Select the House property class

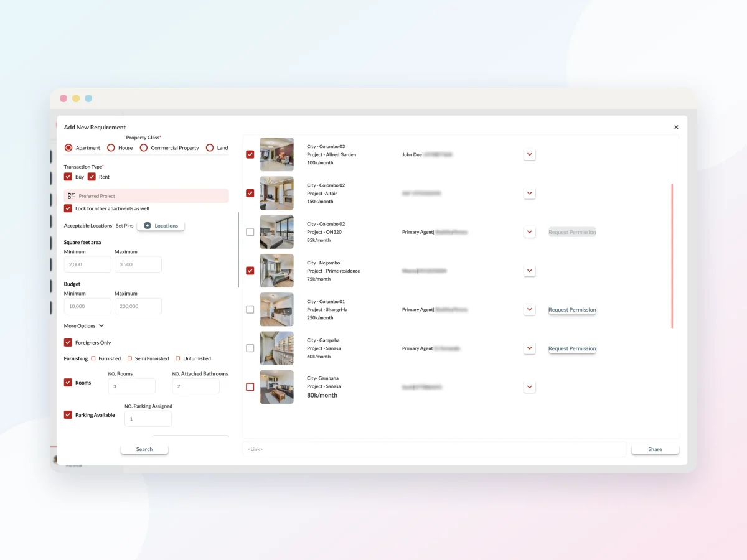[x=111, y=148]
